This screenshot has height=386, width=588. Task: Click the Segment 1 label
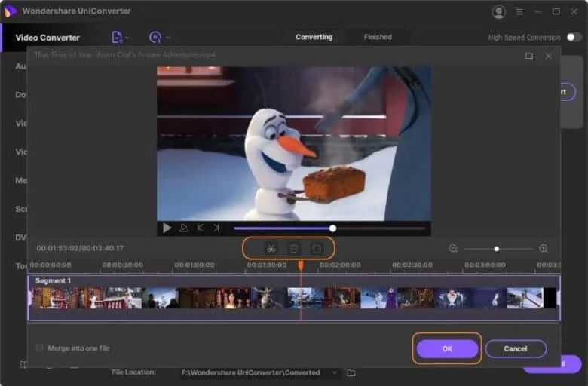(x=53, y=280)
